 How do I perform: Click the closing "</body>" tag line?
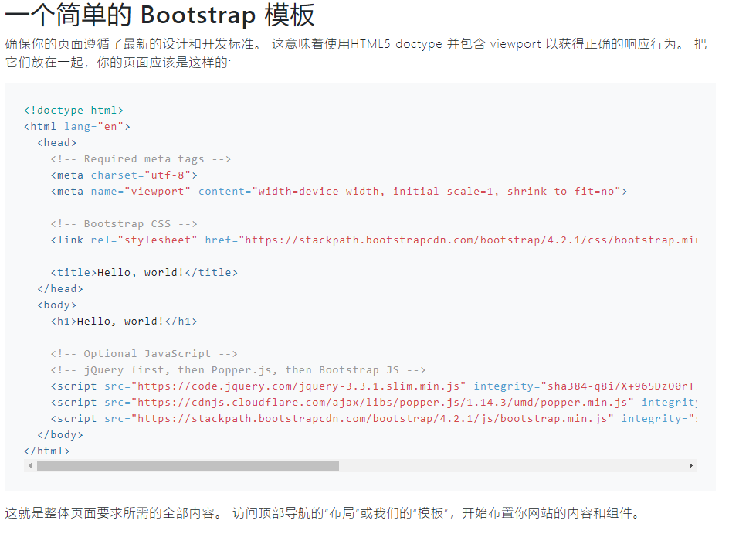60,435
